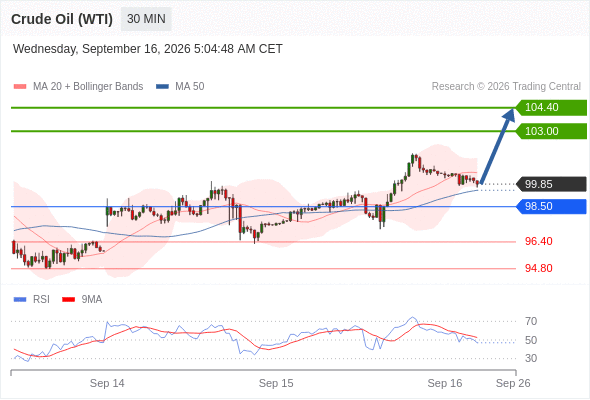This screenshot has height=400, width=590.
Task: Click the Sep 26 date marker
Action: (513, 383)
